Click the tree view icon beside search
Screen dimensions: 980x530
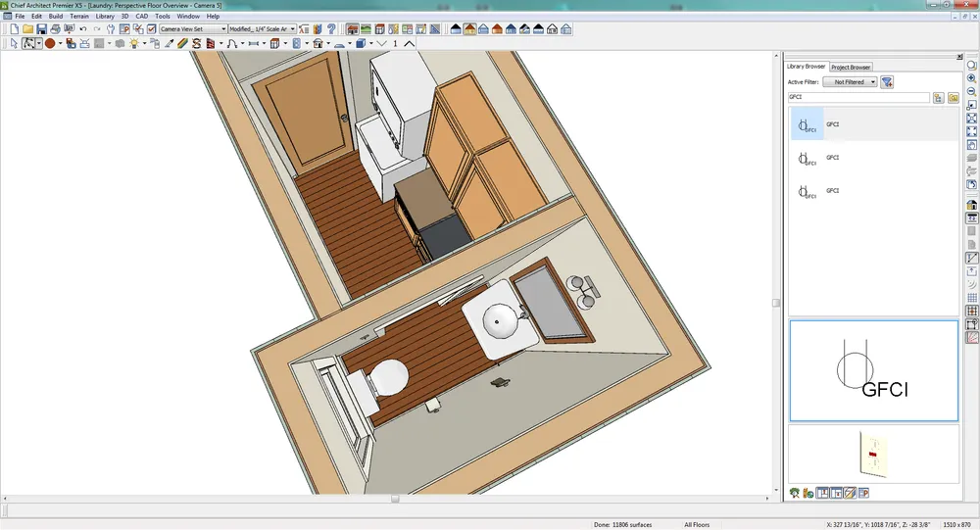(938, 98)
